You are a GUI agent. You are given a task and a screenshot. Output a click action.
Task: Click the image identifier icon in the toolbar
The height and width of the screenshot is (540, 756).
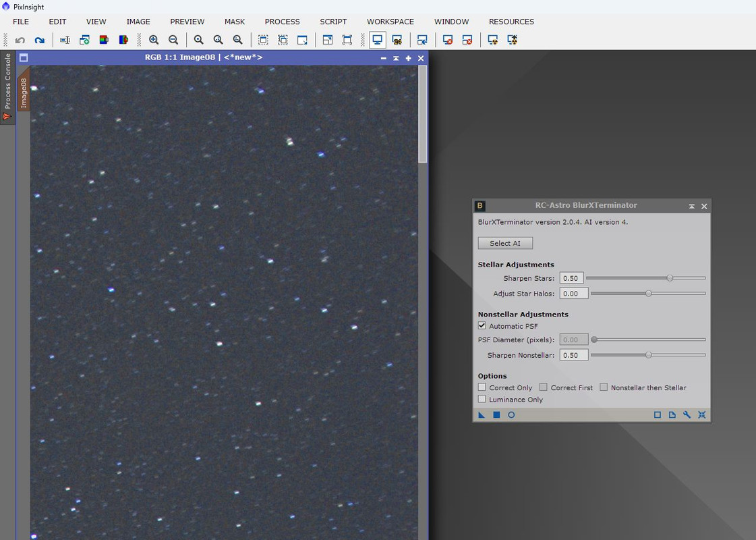[x=65, y=40]
